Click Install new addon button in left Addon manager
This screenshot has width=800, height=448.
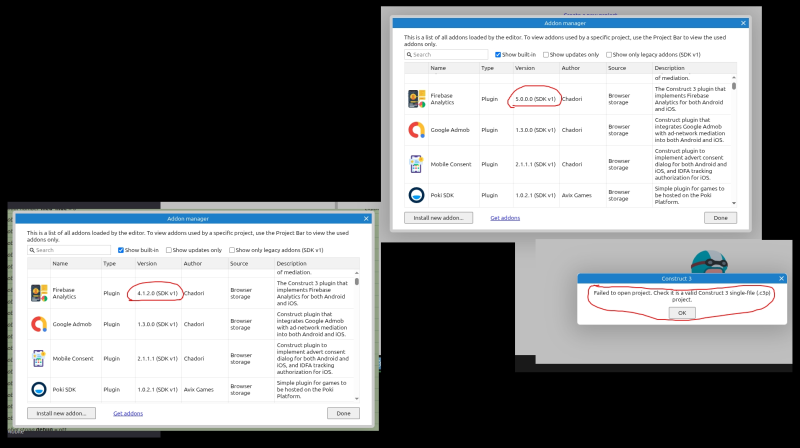[x=61, y=413]
